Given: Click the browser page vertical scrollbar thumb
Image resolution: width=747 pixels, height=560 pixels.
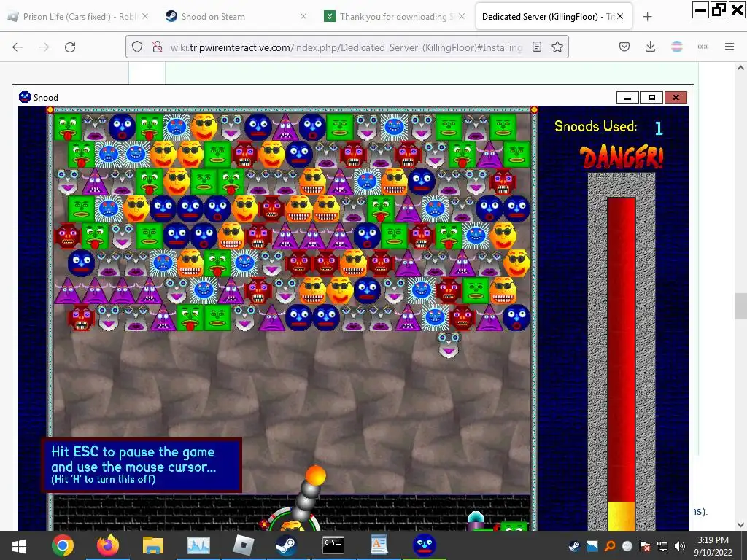Looking at the screenshot, I should click(x=740, y=306).
